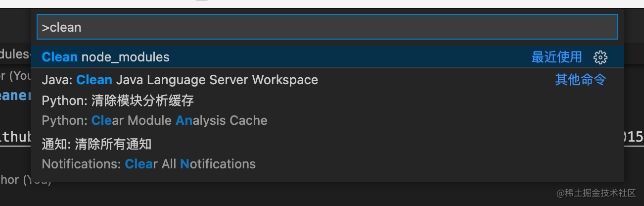Click the gear icon to configure keybinding

click(600, 57)
